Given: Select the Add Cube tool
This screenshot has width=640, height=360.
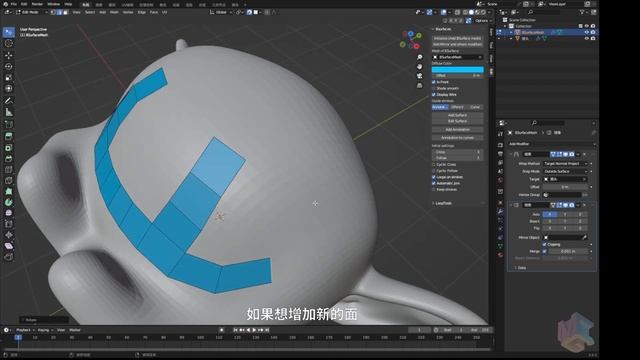Looking at the screenshot, I should (9, 124).
